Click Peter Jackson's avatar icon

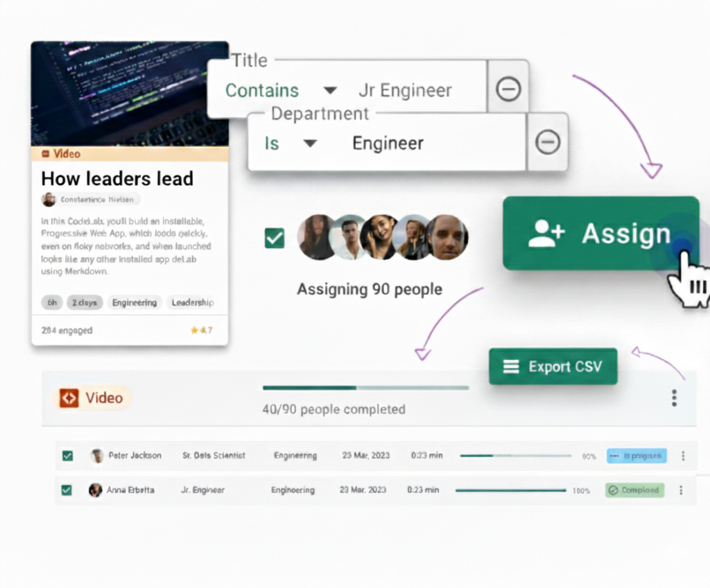[97, 456]
